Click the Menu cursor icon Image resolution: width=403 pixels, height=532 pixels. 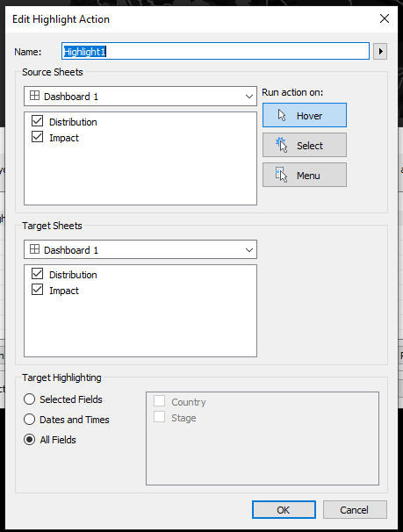point(281,175)
